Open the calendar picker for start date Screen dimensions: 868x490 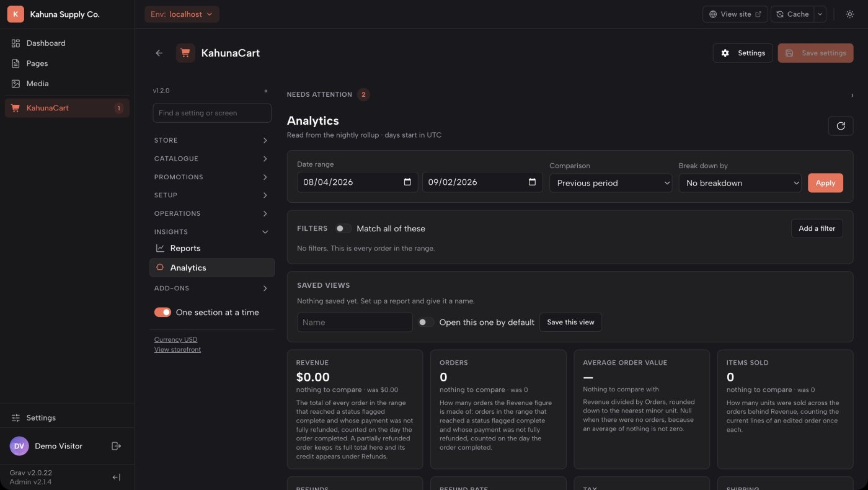(407, 182)
